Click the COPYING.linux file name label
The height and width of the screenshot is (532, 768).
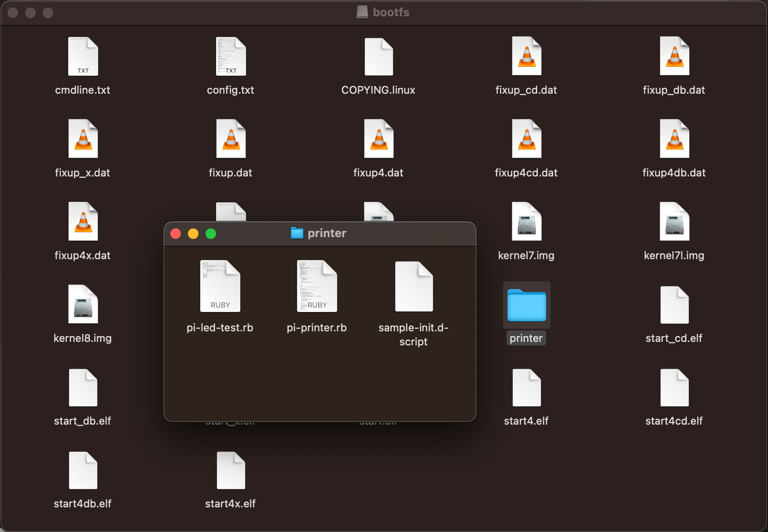(378, 90)
